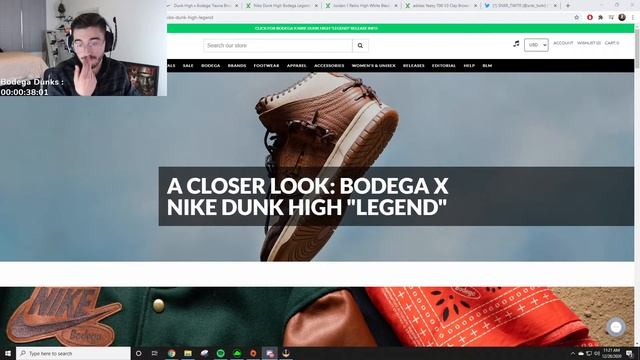Open the EDITORIAL menu
This screenshot has height=360, width=640.
(444, 66)
